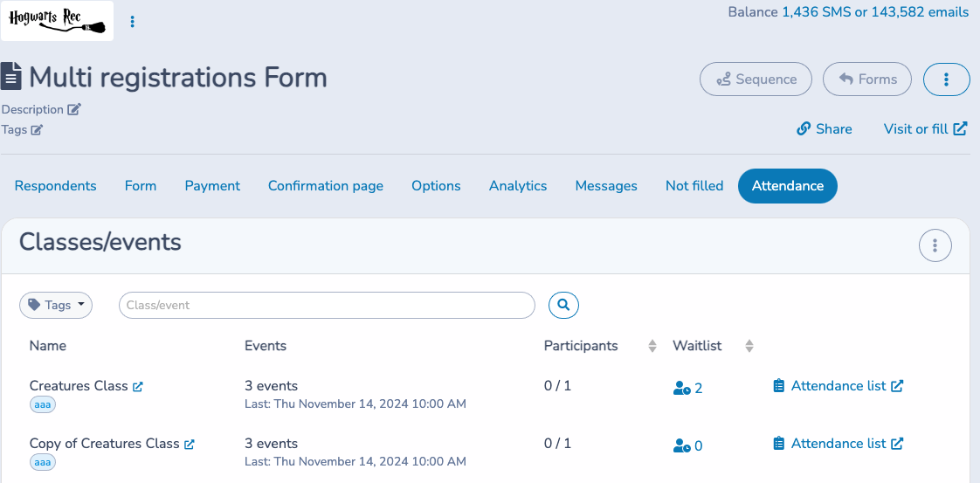The height and width of the screenshot is (483, 980).
Task: Open the three-dot menu beside the logo
Action: pos(133,22)
